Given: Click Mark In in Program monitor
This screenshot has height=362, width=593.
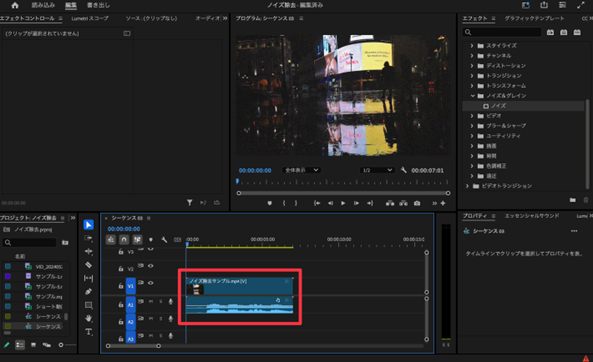Looking at the screenshot, I should (x=284, y=203).
